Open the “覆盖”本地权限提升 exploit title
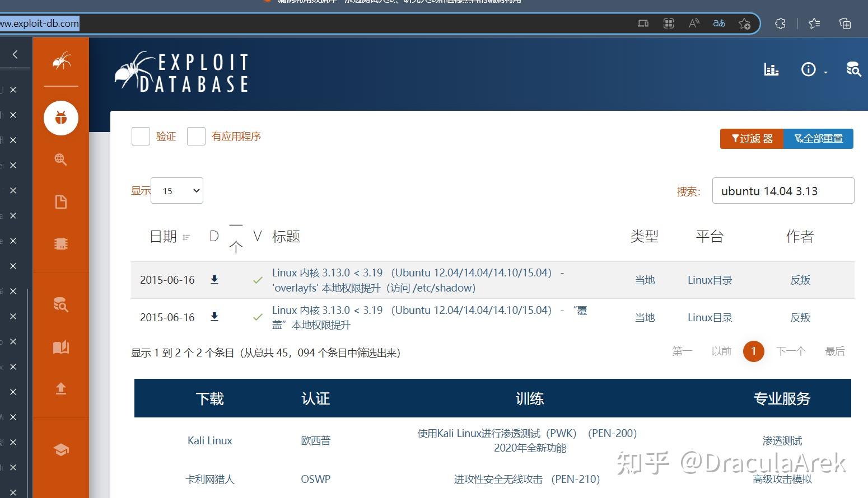This screenshot has width=868, height=498. click(x=430, y=317)
